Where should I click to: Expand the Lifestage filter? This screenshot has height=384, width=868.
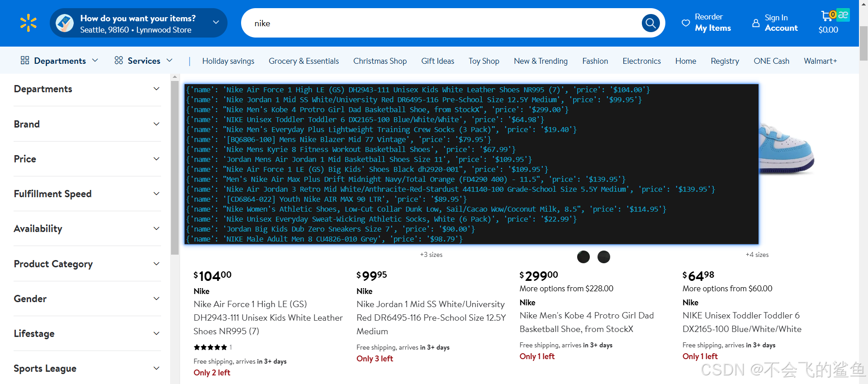[87, 333]
